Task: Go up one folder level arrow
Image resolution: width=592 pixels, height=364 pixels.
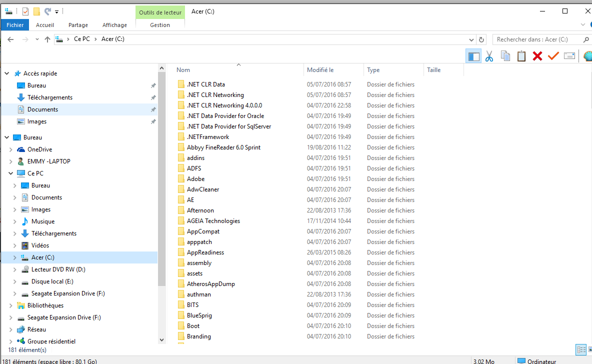Action: click(47, 39)
